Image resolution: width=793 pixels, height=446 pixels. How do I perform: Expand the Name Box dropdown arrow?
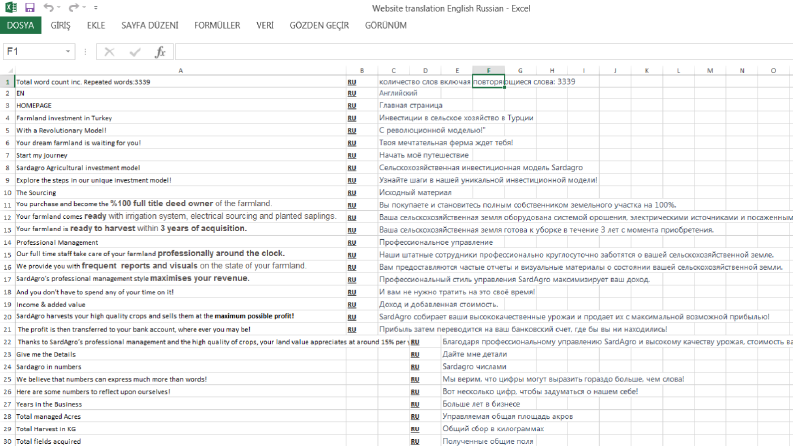coord(68,52)
